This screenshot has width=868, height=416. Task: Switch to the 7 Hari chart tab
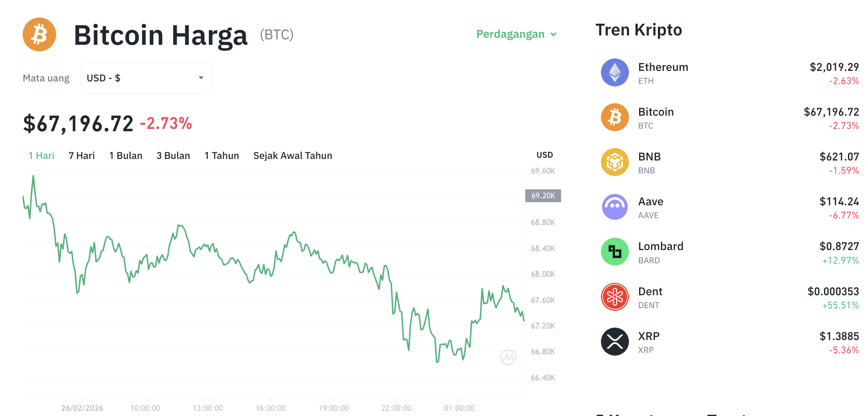pos(81,155)
